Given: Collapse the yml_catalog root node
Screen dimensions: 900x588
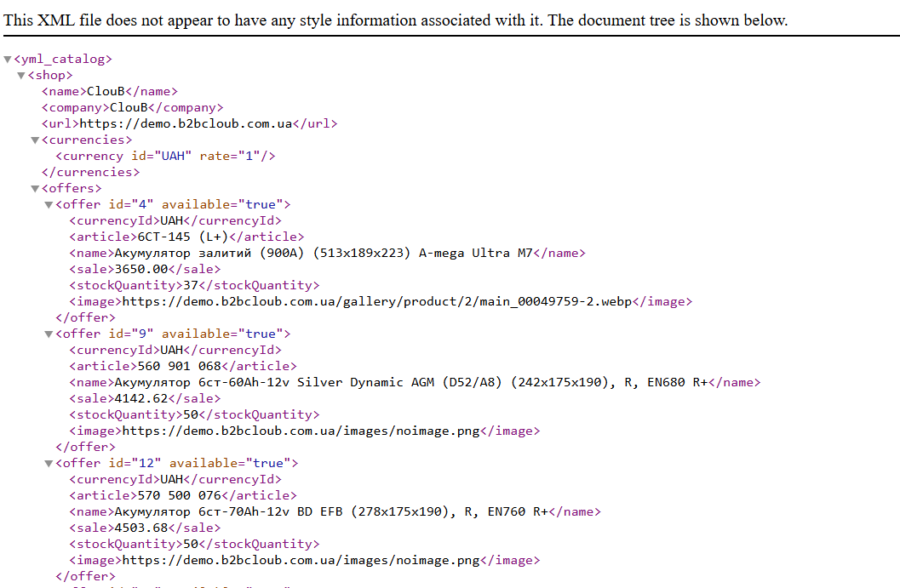Looking at the screenshot, I should click(8, 60).
